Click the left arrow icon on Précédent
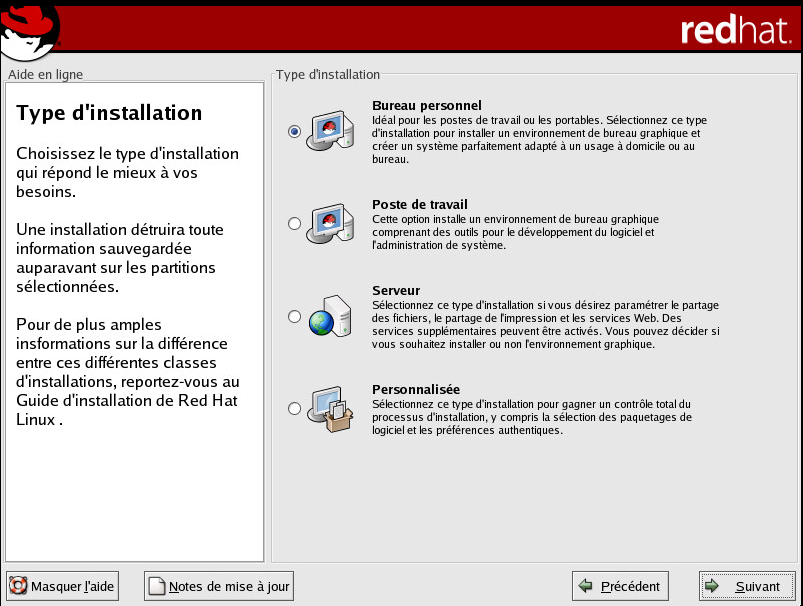Viewport: 803px width, 606px height. [586, 586]
